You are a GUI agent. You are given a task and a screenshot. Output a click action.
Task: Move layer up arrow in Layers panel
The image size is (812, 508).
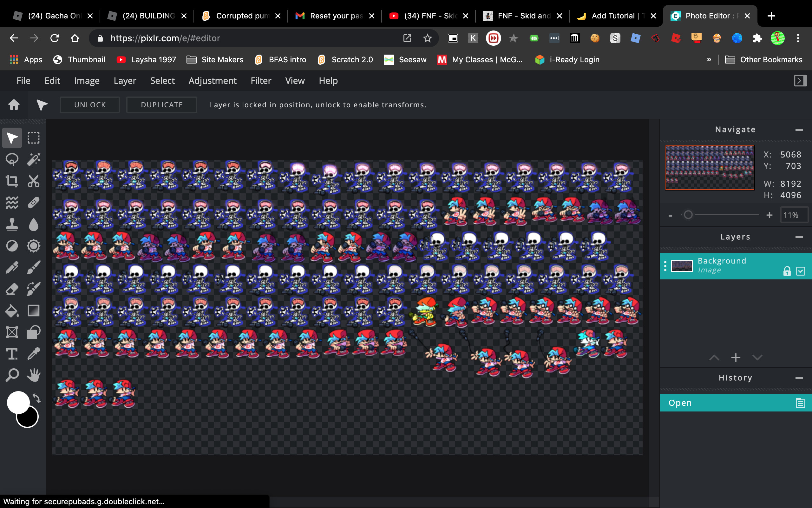point(714,358)
